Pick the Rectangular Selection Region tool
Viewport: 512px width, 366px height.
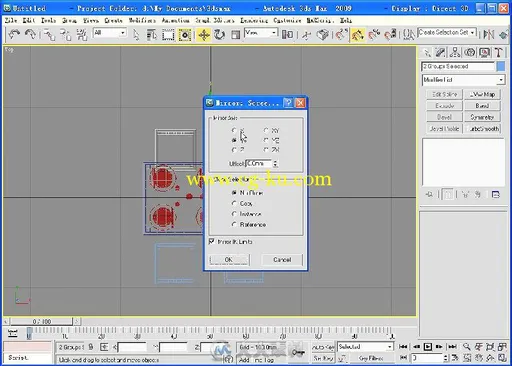tap(168, 35)
